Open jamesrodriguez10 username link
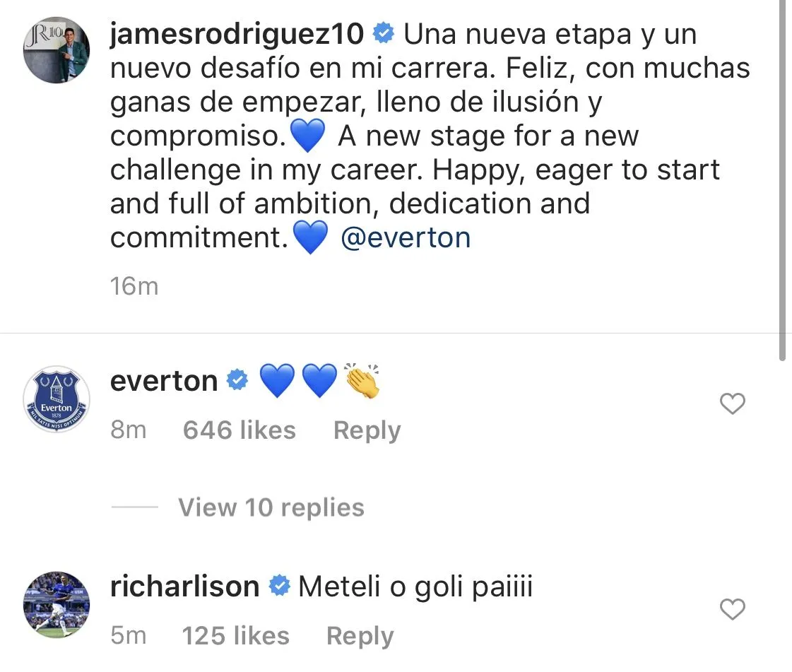 (237, 34)
